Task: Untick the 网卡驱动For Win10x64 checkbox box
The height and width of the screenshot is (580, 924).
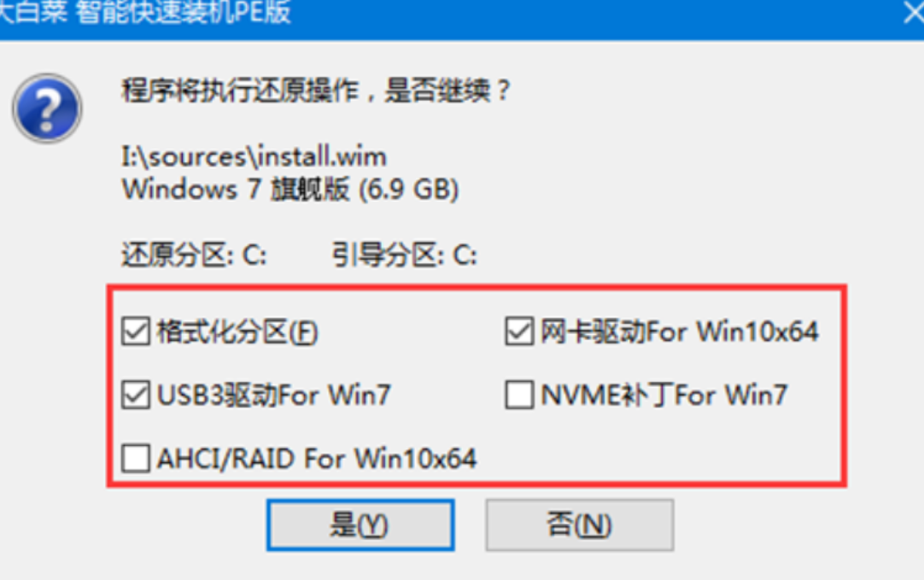Action: coord(519,331)
